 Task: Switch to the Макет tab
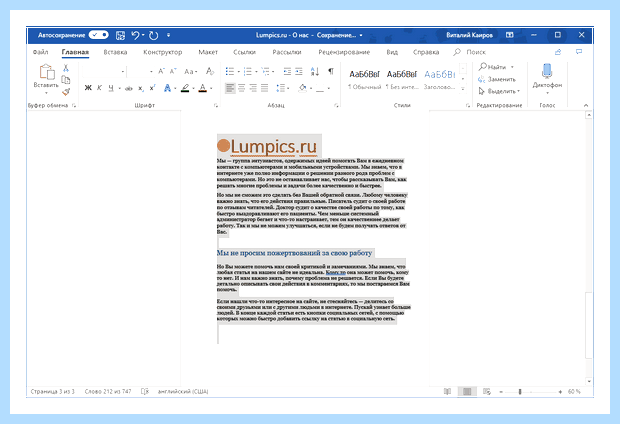[208, 52]
